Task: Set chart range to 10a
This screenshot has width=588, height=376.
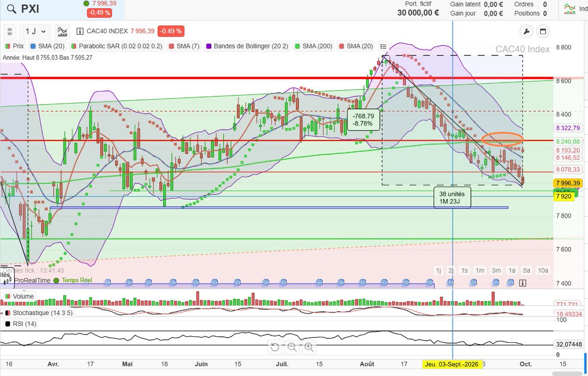Action: pos(543,270)
